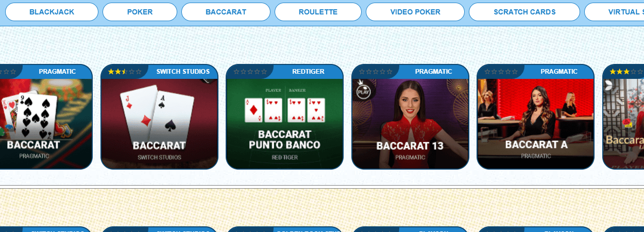Select the Poker category tab
The height and width of the screenshot is (232, 644).
pos(140,12)
